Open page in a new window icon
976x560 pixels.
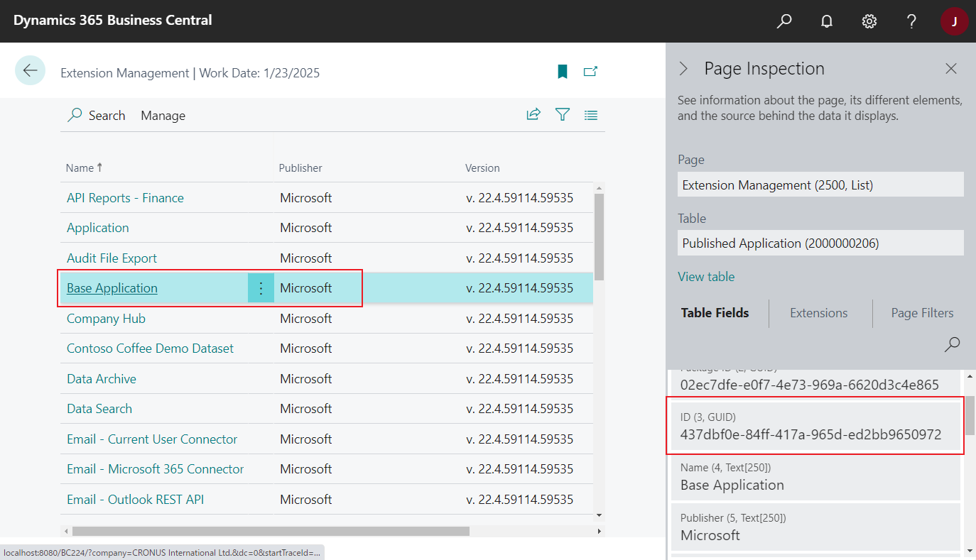pos(590,72)
